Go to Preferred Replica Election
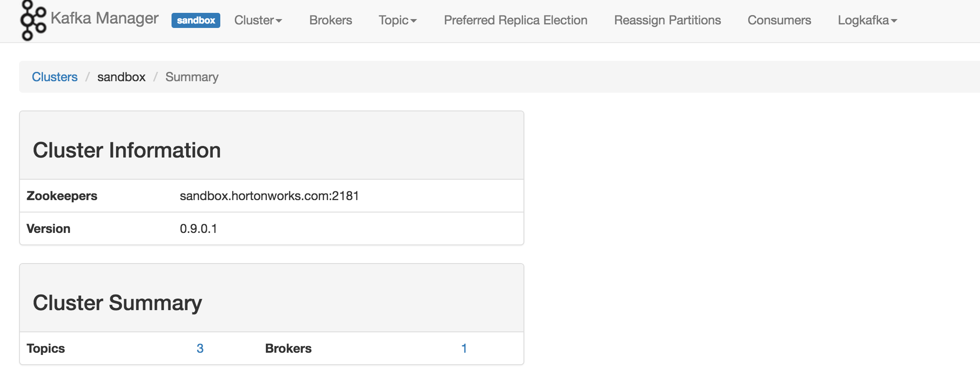The height and width of the screenshot is (382, 980). pos(515,20)
